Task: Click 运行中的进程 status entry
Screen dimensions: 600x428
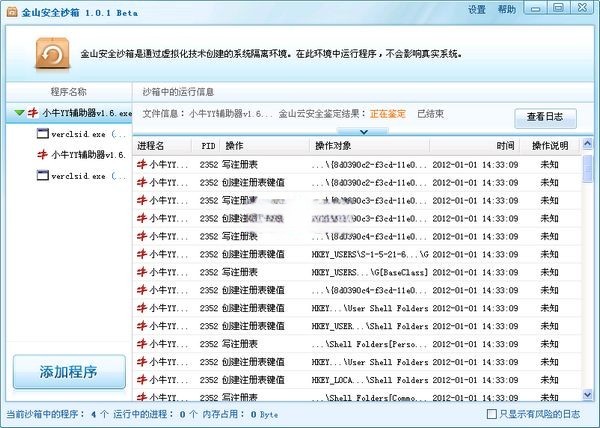Action: tap(155, 414)
